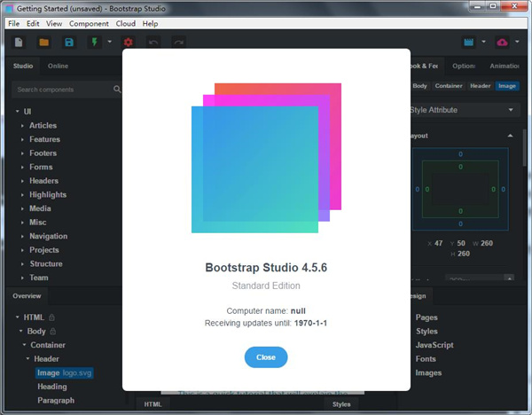Open the Edit menu
Viewport: 532px width, 415px height.
(x=33, y=23)
